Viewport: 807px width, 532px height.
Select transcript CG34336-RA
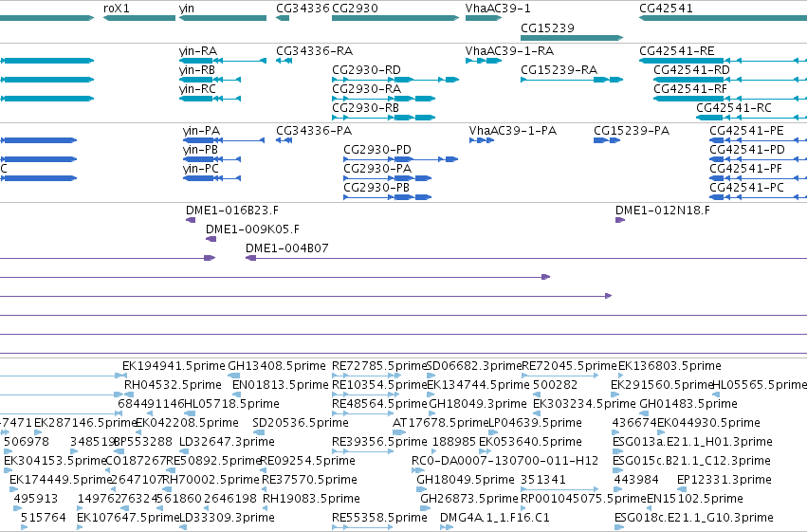(x=315, y=51)
